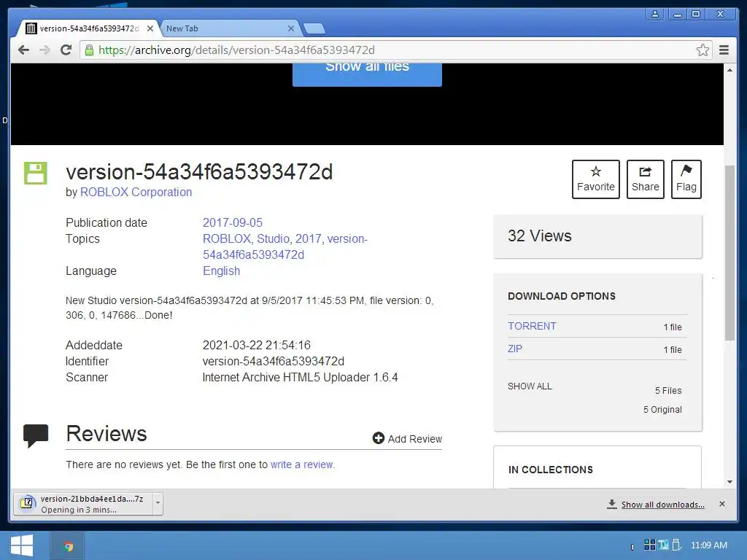Close the New Tab tab
The width and height of the screenshot is (747, 560).
coord(290,28)
